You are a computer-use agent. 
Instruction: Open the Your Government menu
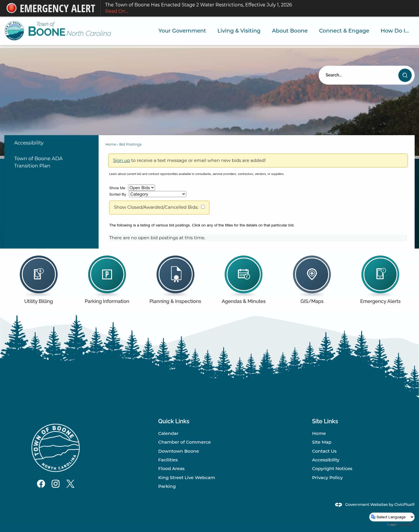[182, 31]
